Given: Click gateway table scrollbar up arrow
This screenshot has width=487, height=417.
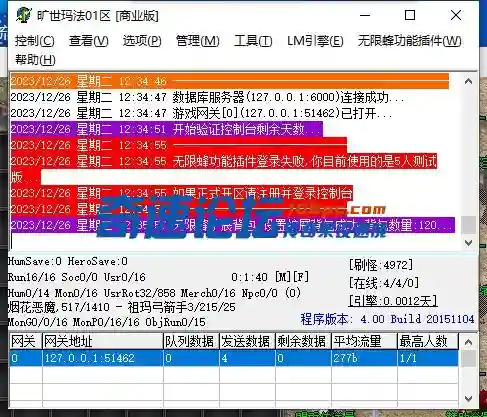Looking at the screenshot, I should pyautogui.click(x=468, y=342).
